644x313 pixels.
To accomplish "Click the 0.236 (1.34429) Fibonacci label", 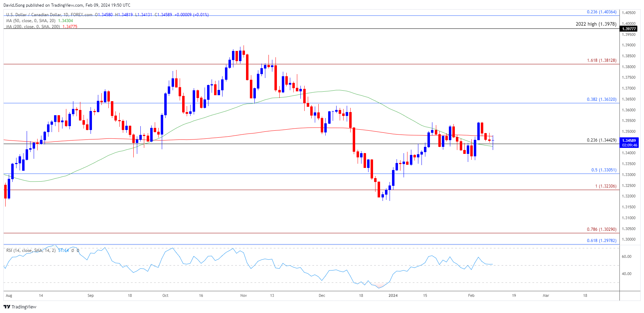I will point(602,140).
